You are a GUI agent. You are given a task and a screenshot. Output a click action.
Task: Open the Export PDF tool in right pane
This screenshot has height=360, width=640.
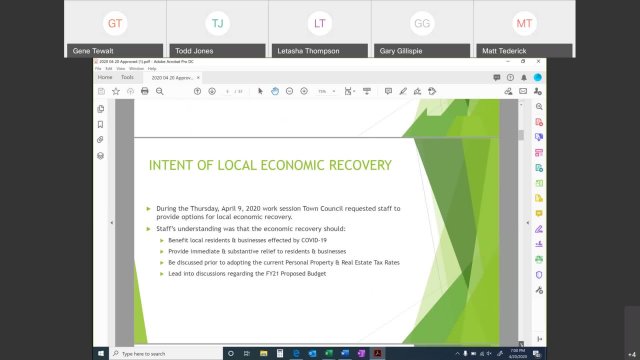[539, 168]
